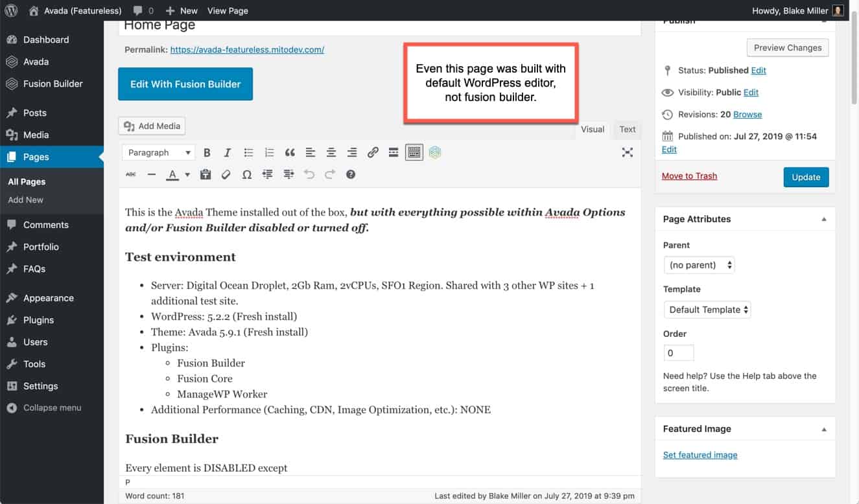Click the Redo arrow
This screenshot has height=504, width=859.
click(330, 174)
